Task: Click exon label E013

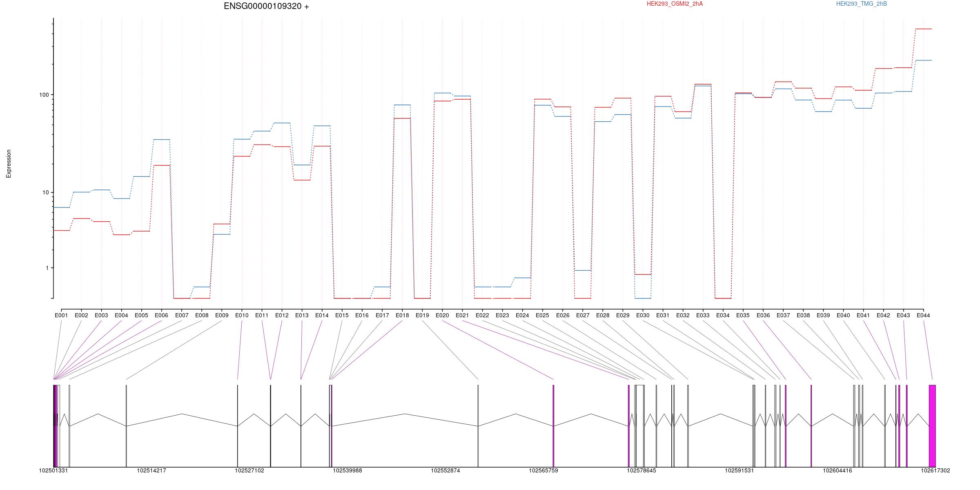Action: [302, 315]
